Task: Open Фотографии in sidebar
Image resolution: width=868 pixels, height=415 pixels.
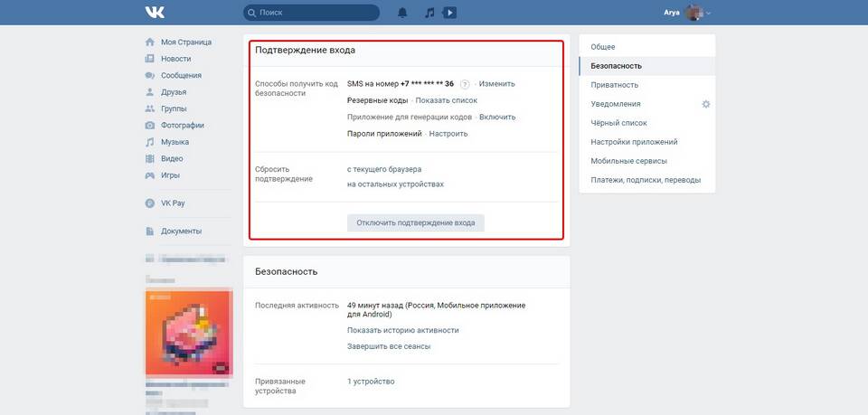Action: coord(183,125)
